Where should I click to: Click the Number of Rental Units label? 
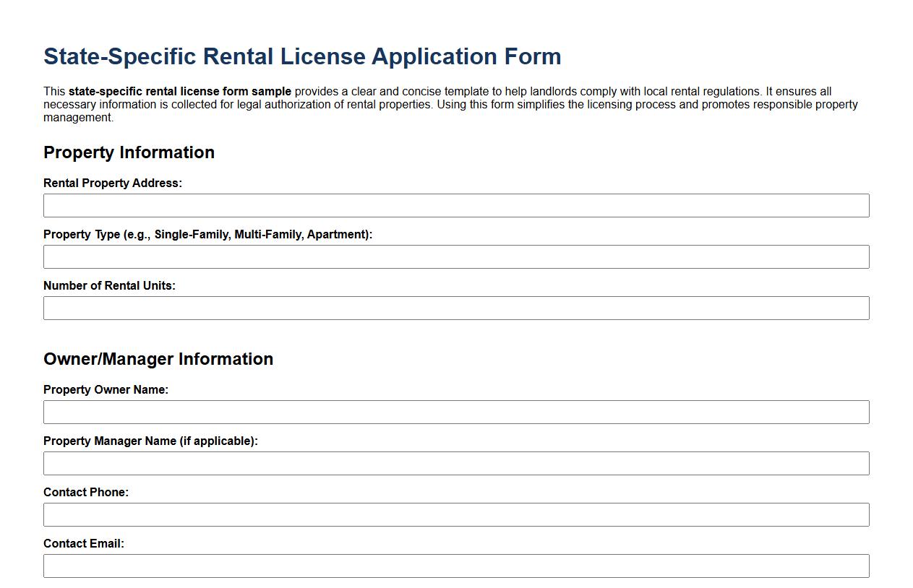[x=108, y=285]
